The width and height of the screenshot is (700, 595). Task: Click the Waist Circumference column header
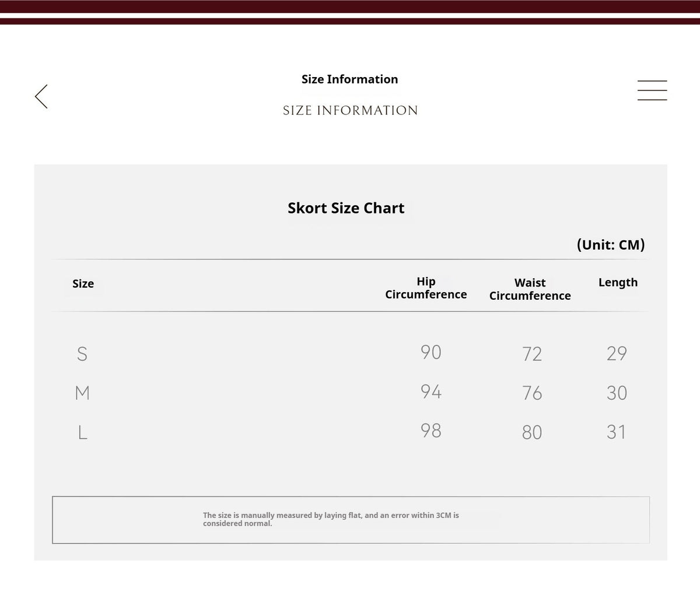click(530, 289)
